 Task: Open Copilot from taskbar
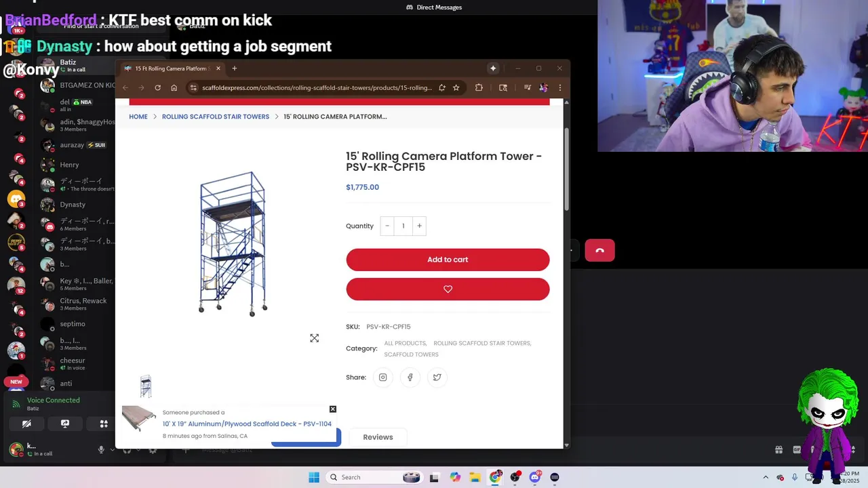455,477
